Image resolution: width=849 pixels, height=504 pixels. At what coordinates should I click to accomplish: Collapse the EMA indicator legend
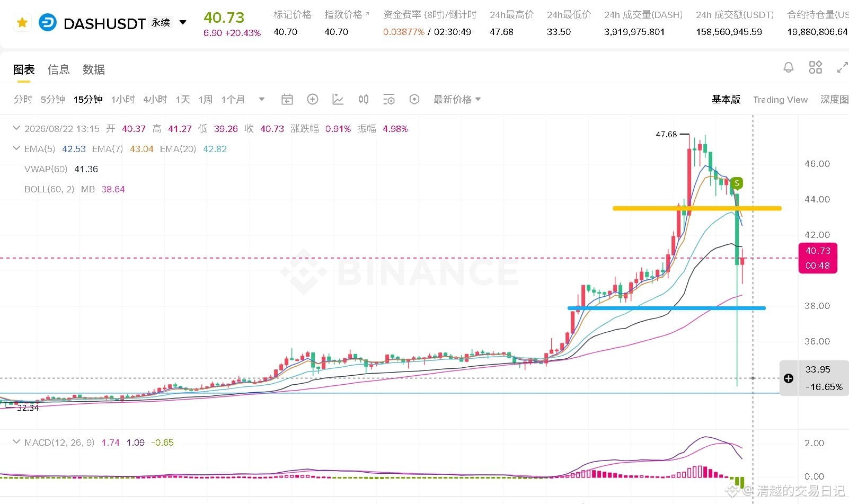16,148
